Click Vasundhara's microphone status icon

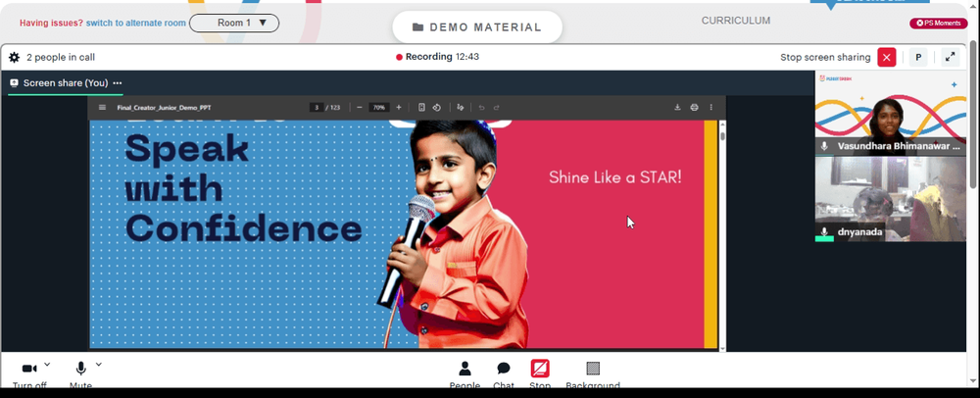click(x=824, y=146)
